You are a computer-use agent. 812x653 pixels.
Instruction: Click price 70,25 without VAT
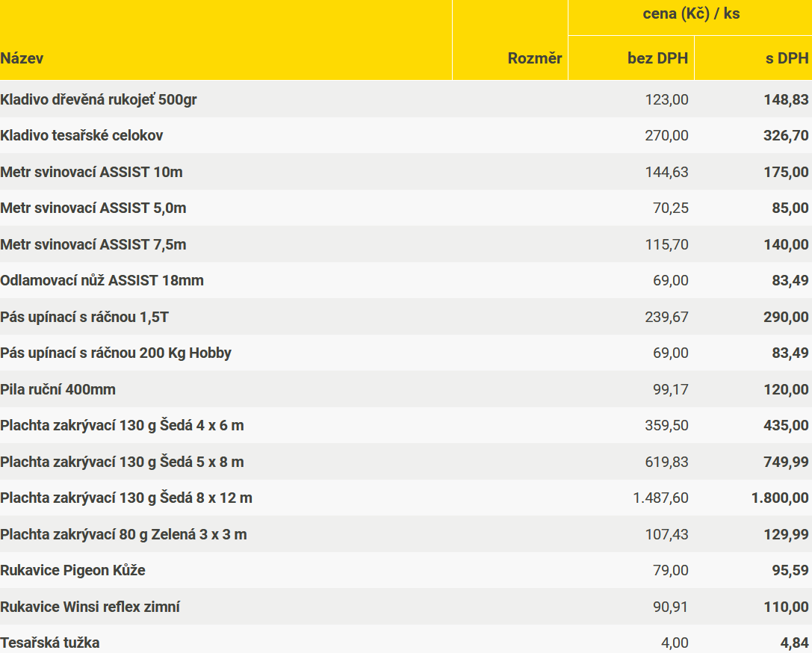pyautogui.click(x=671, y=208)
